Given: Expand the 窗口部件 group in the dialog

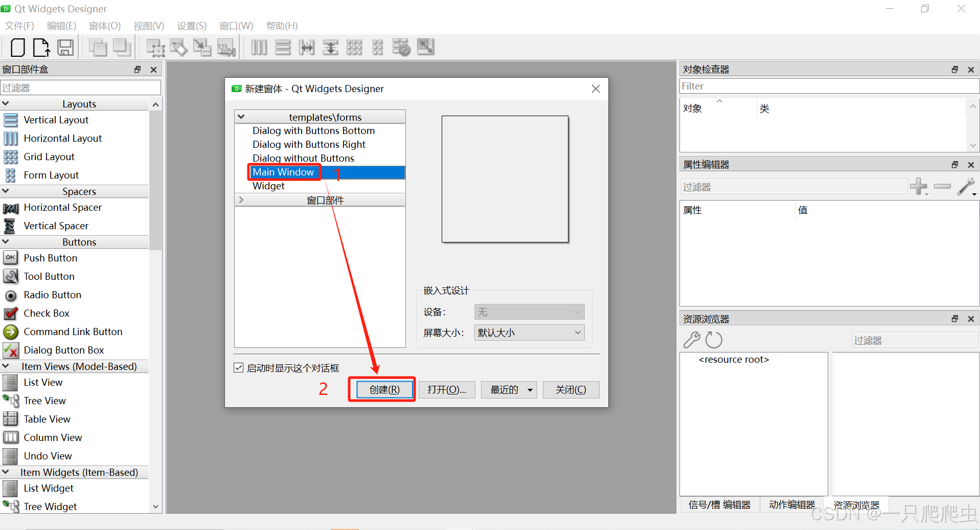Looking at the screenshot, I should pos(241,200).
